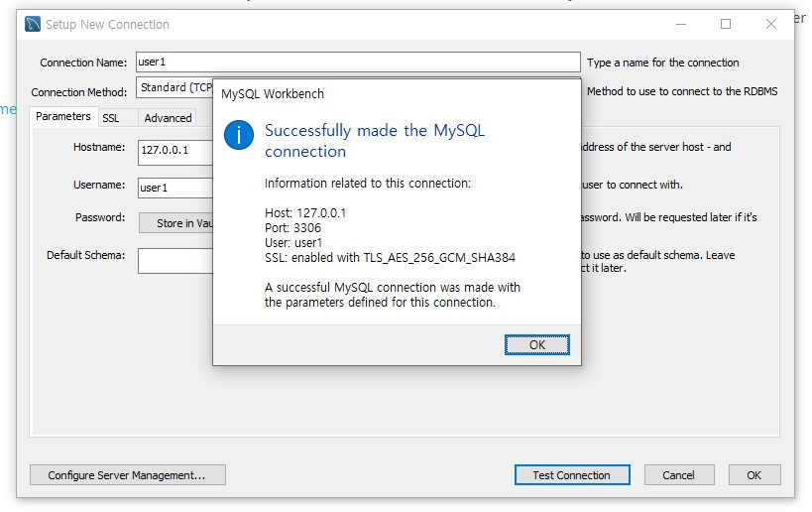The image size is (812, 512).
Task: Click the 'Setup New Connection' window title
Action: pyautogui.click(x=107, y=25)
